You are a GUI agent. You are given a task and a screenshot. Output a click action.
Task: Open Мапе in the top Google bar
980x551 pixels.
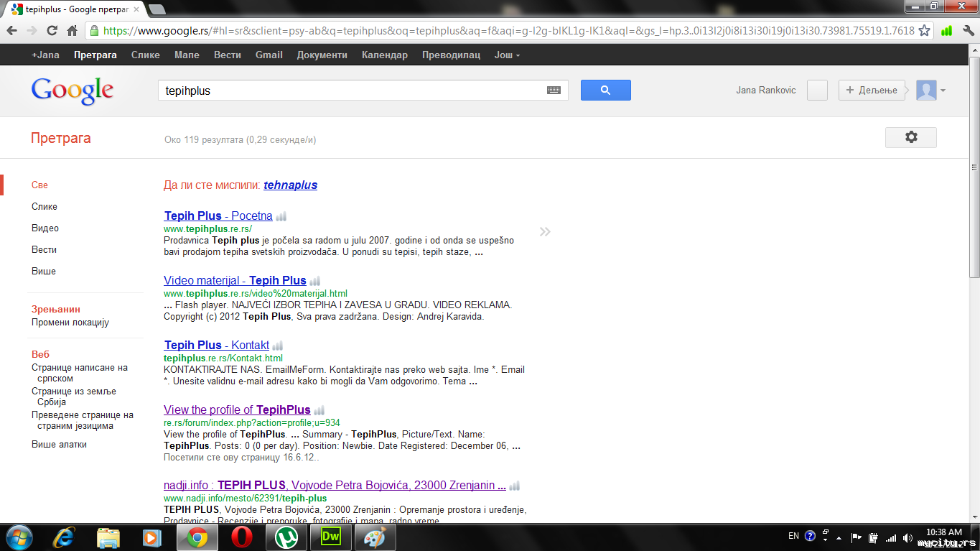(x=187, y=55)
